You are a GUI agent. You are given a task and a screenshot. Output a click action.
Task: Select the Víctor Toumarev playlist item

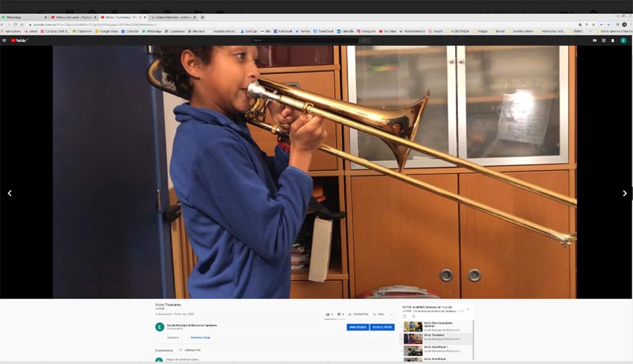click(x=438, y=339)
